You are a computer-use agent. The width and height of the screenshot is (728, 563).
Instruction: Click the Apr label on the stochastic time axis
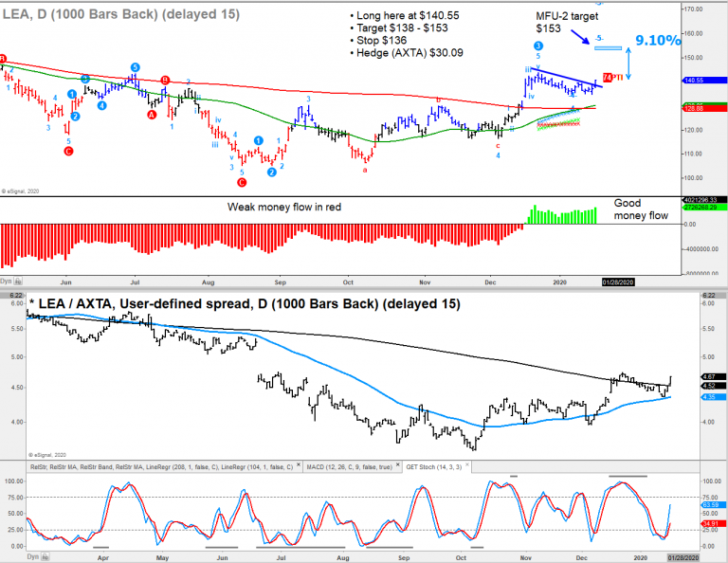pos(103,557)
